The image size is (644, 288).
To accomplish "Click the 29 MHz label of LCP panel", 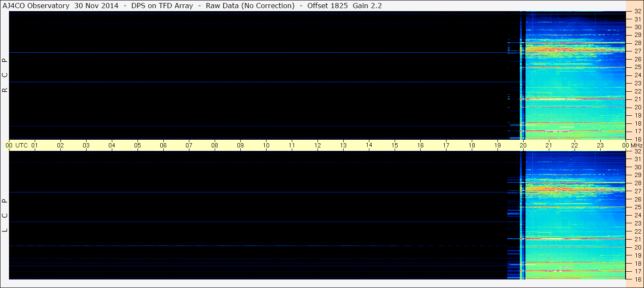I will [x=638, y=175].
